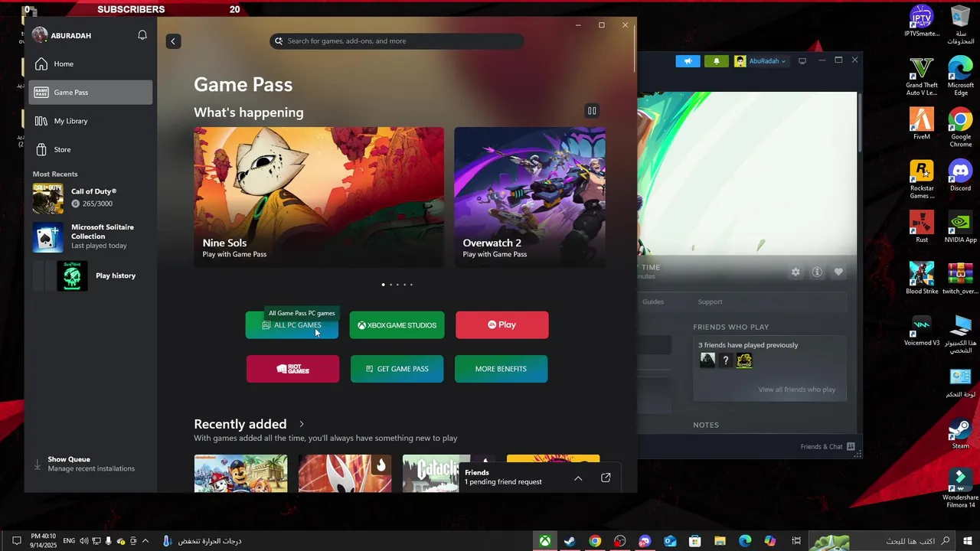Screen dimensions: 980x551
Task: Open IPTVSmarters desktop icon
Action: click(922, 21)
